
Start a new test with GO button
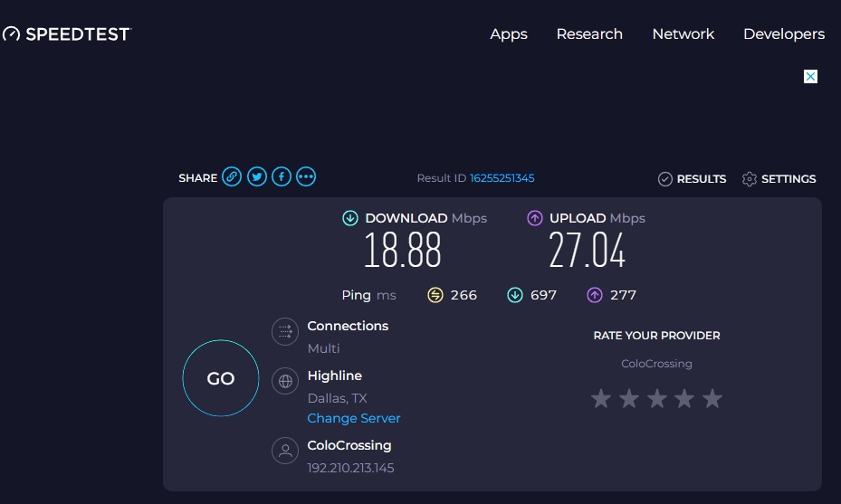(x=221, y=378)
